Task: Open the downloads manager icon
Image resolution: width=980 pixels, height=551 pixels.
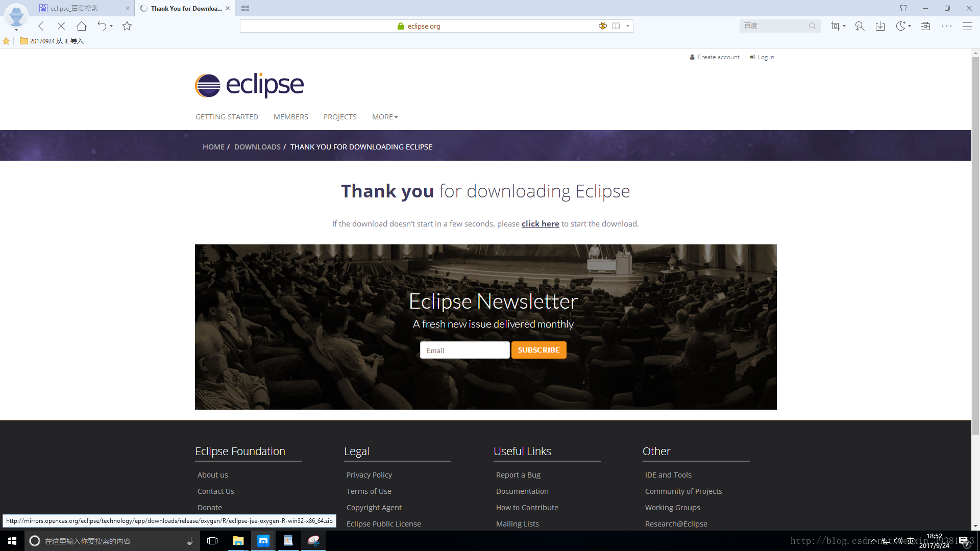Action: (880, 26)
